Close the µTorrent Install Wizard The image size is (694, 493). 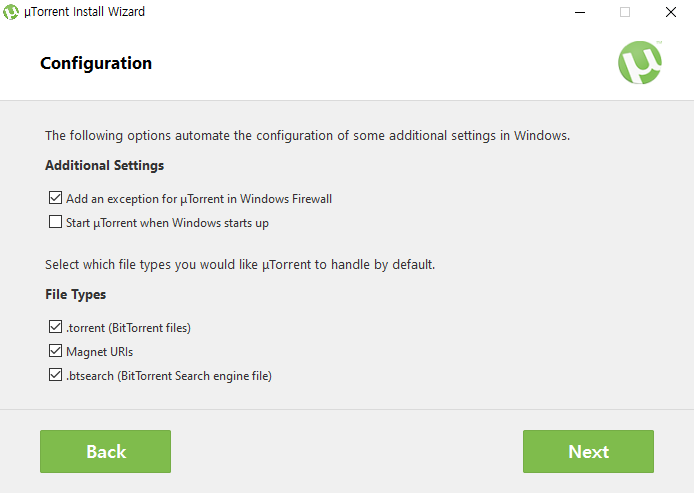(670, 12)
